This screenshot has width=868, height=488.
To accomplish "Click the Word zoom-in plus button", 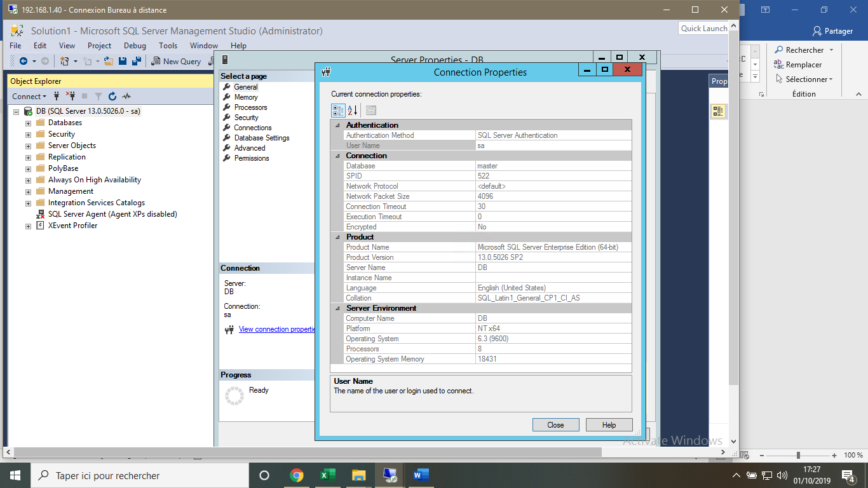I will (834, 455).
